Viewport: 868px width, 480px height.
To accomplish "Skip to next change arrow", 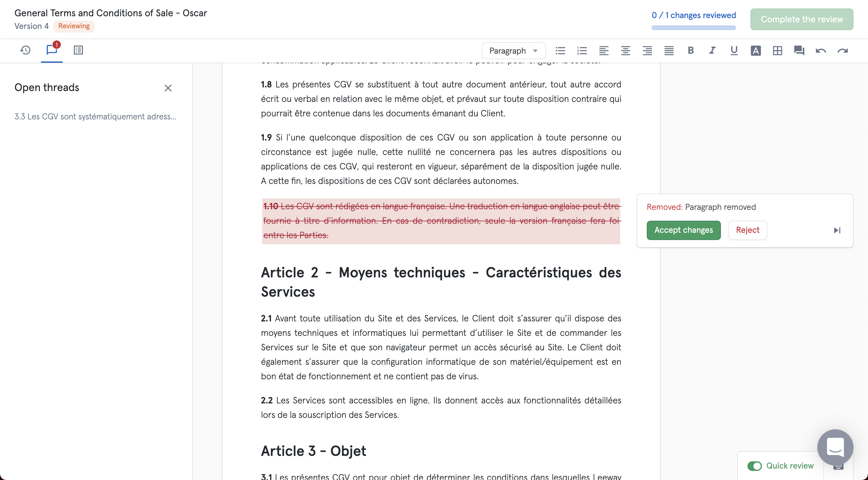I will point(837,230).
